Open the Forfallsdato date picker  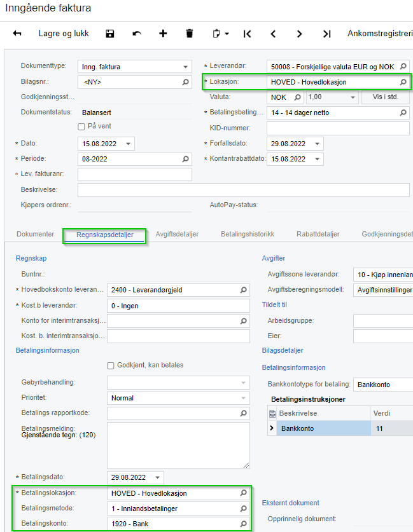point(317,144)
